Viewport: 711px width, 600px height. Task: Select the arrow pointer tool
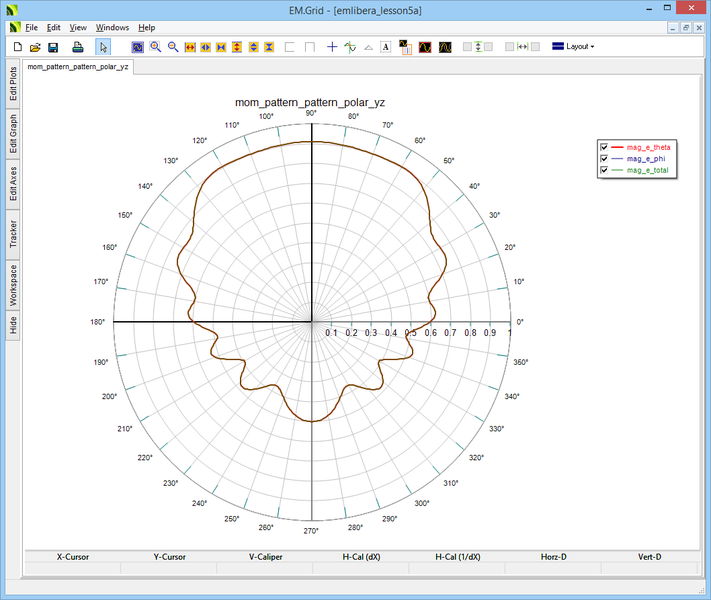pyautogui.click(x=103, y=47)
